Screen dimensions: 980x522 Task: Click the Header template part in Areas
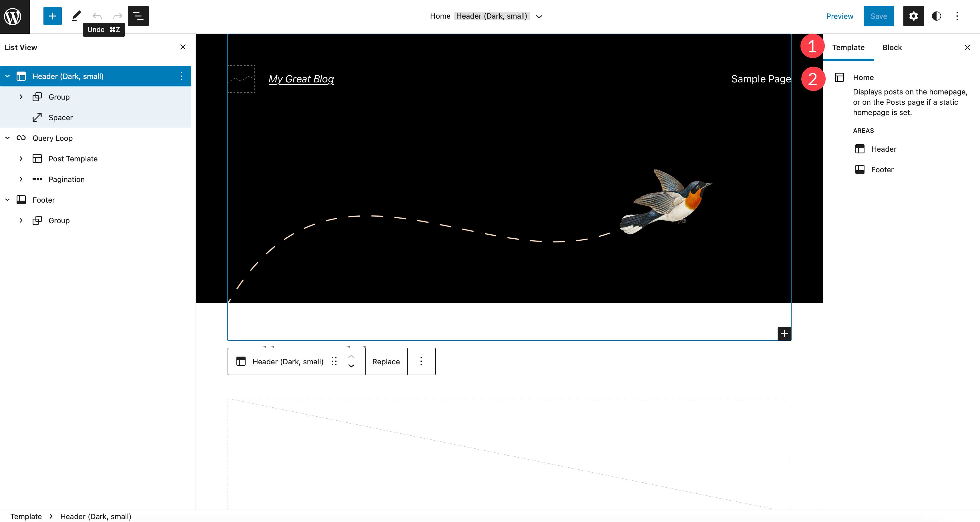pyautogui.click(x=883, y=149)
